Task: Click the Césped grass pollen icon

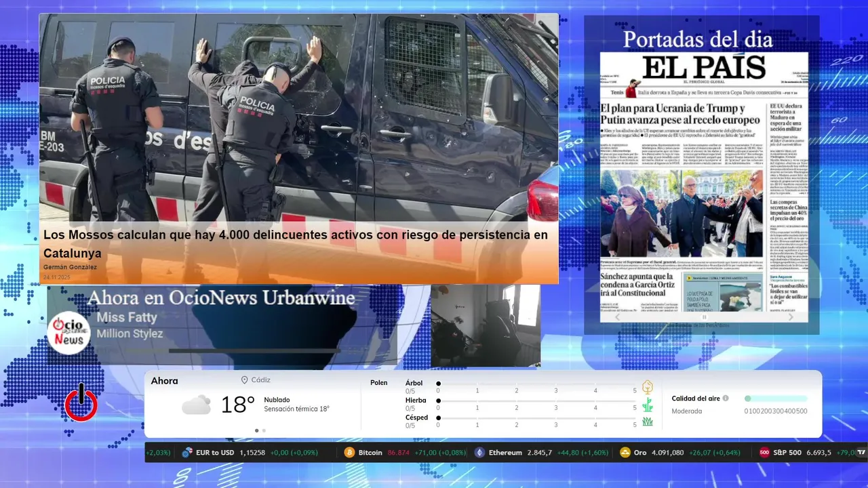Action: [x=648, y=422]
